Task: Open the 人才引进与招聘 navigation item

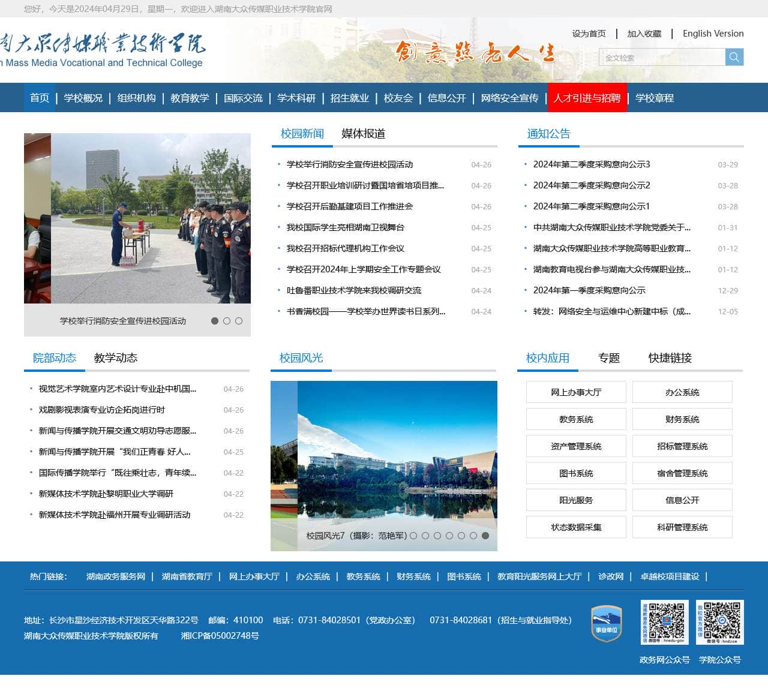Action: tap(587, 98)
